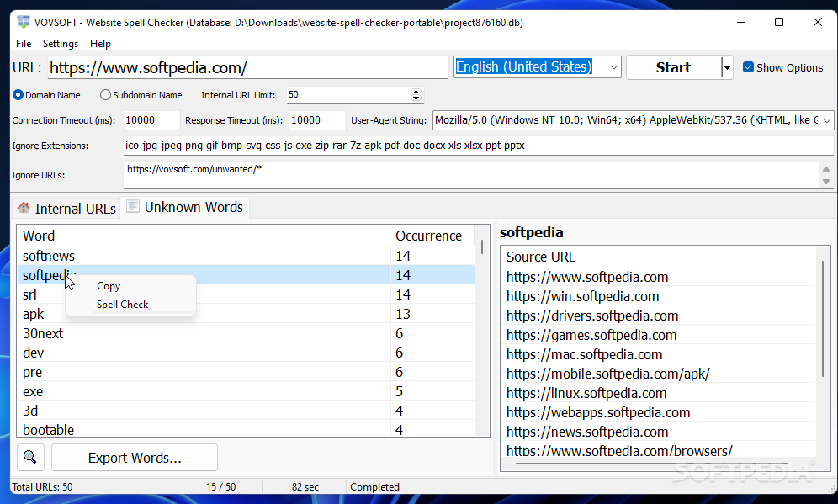Image resolution: width=838 pixels, height=504 pixels.
Task: Click the Ignore Extensions field
Action: pyautogui.click(x=479, y=146)
